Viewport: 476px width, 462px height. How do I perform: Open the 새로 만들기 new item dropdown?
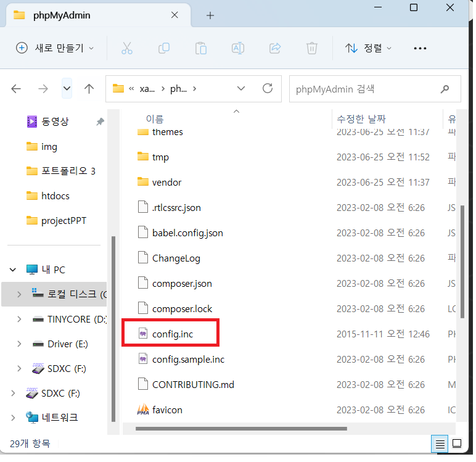point(55,48)
